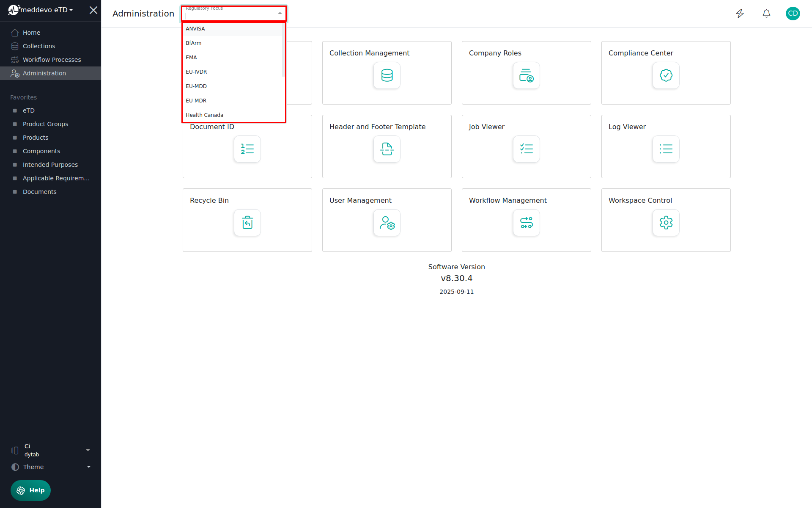
Task: Open Workflow Management icon
Action: 526,223
